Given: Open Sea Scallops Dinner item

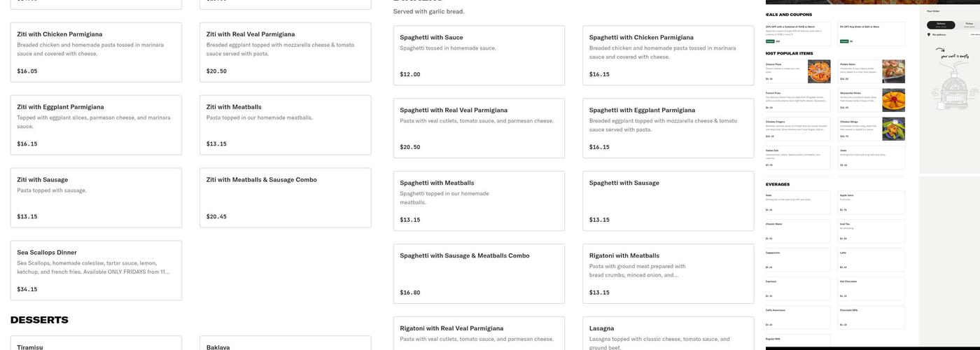Looking at the screenshot, I should coord(96,270).
